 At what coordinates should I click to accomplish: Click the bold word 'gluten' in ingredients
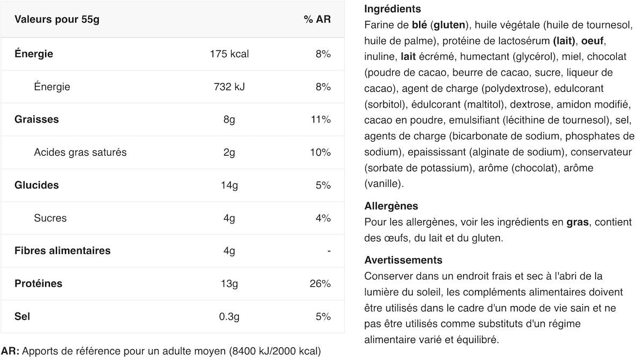click(450, 25)
